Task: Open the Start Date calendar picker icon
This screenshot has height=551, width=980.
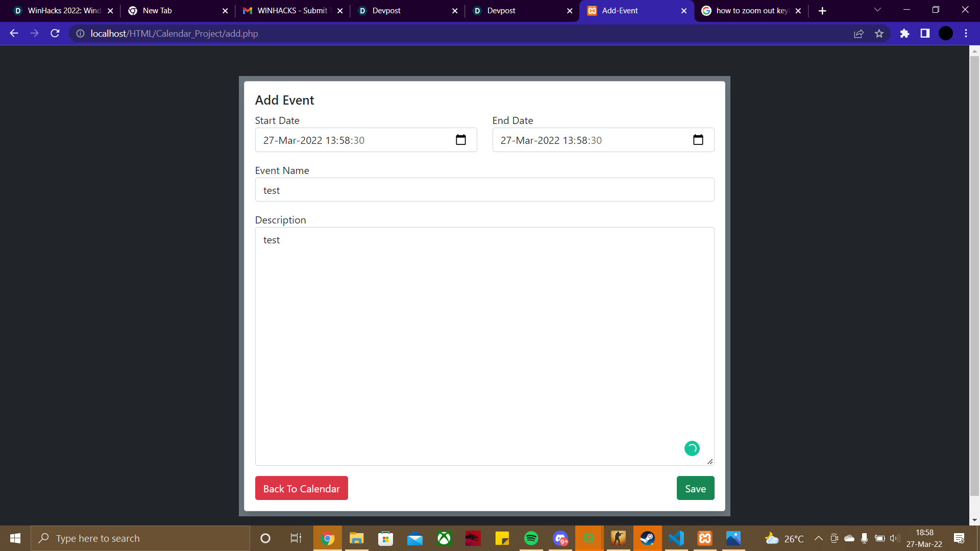Action: tap(460, 140)
